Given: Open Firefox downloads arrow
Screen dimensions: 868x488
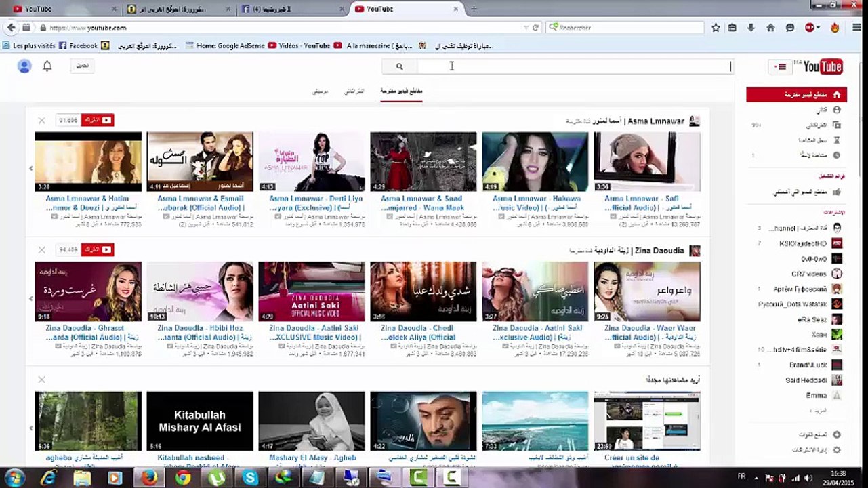Looking at the screenshot, I should tap(751, 28).
